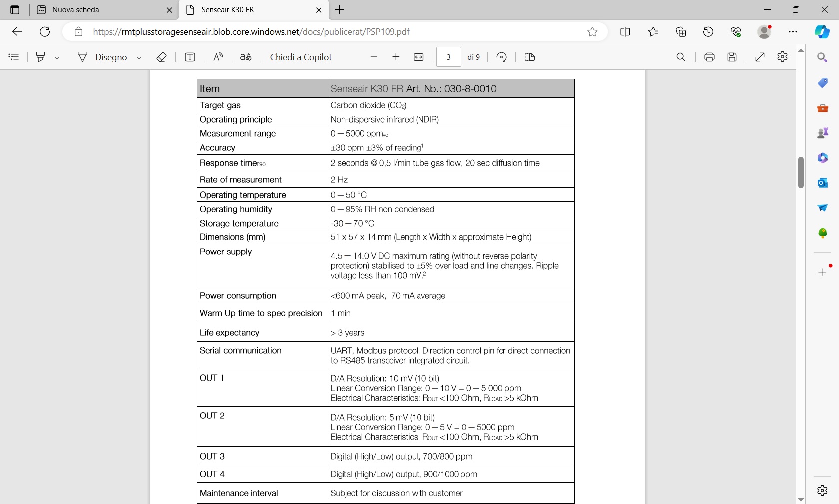Select the Disegno drawing tool
Image resolution: width=839 pixels, height=504 pixels.
coord(103,57)
